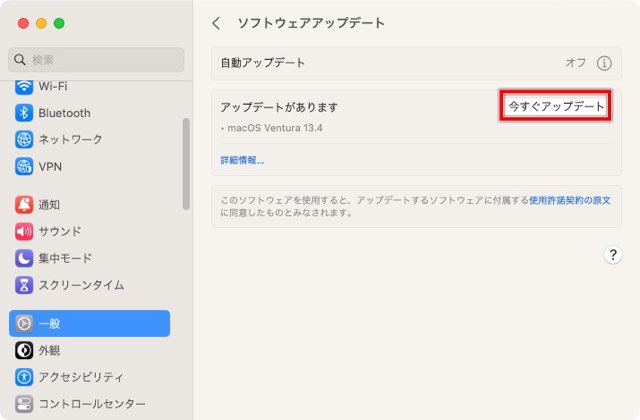Viewport: 640px width, 420px height.
Task: Click the オフ status text
Action: (576, 63)
